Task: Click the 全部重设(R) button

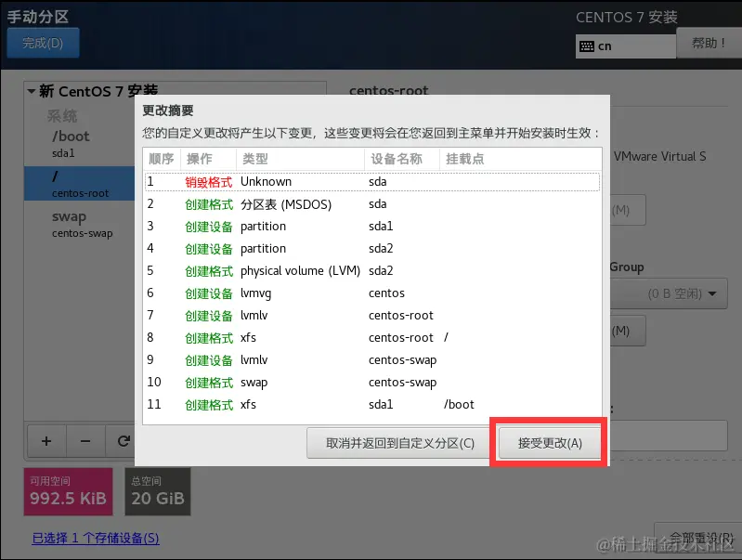Action: point(698,539)
